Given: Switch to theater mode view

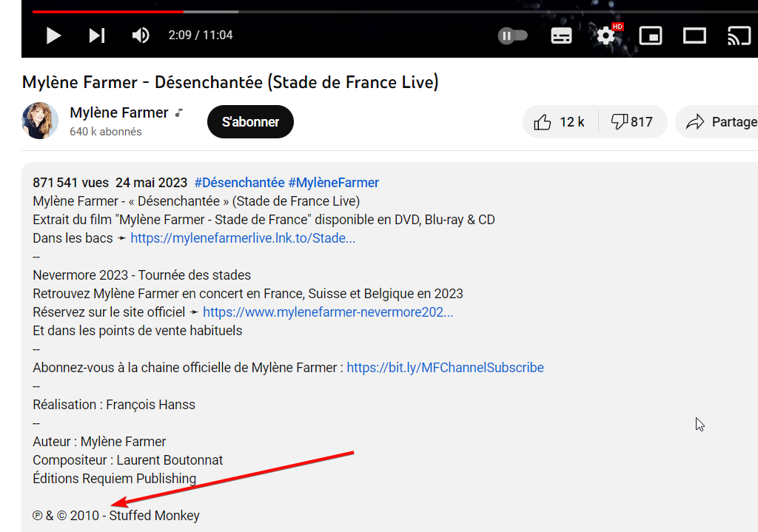Looking at the screenshot, I should (694, 36).
